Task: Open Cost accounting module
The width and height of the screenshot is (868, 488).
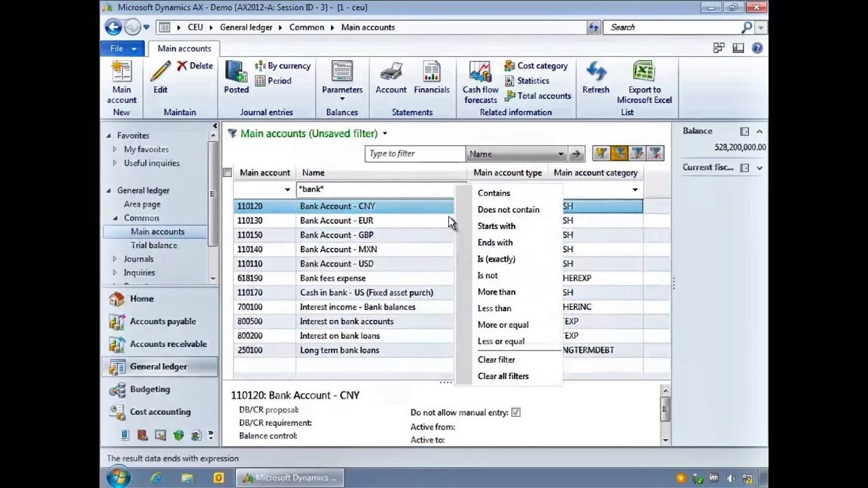Action: [160, 411]
